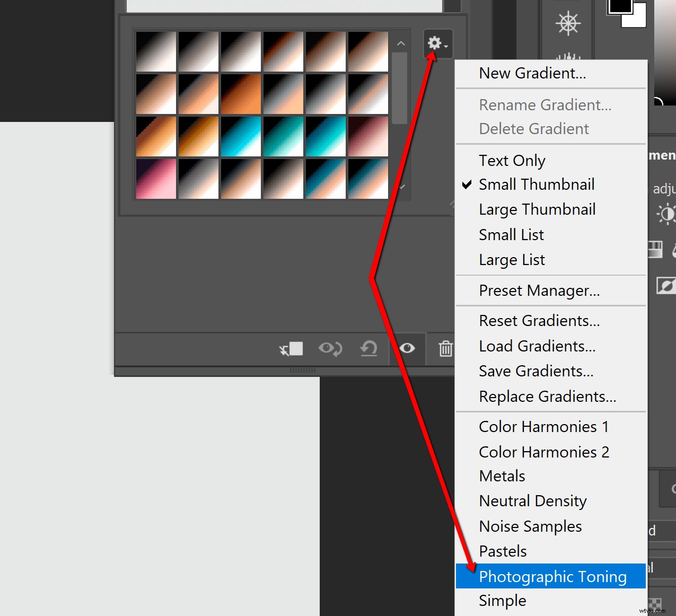Toggle the preview eye icon with curved arrow
The height and width of the screenshot is (616, 676).
point(330,349)
